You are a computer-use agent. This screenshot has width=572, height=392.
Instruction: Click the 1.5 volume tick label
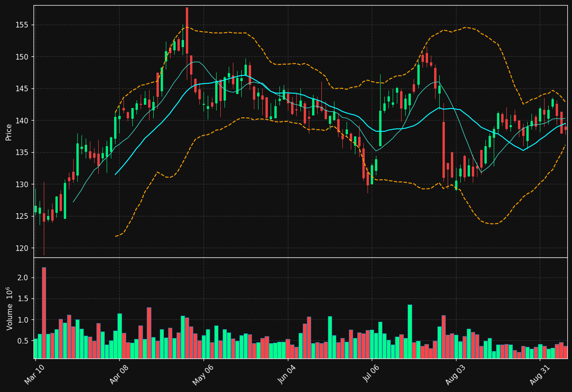point(24,299)
